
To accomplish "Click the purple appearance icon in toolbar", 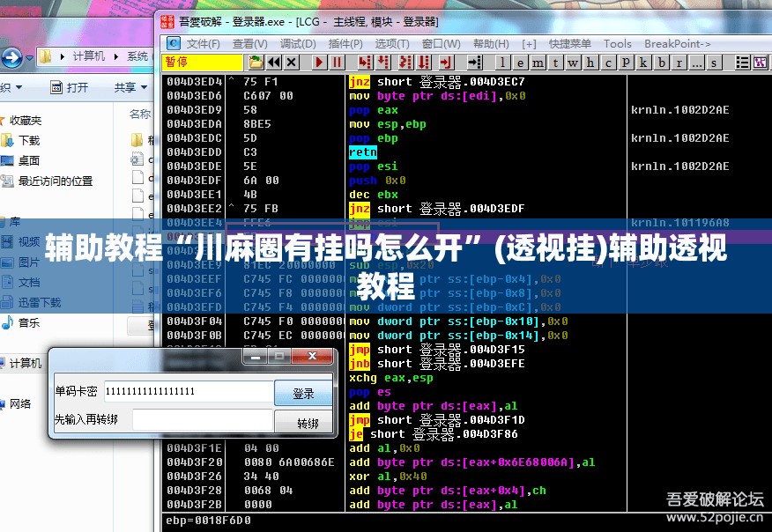I will [760, 62].
